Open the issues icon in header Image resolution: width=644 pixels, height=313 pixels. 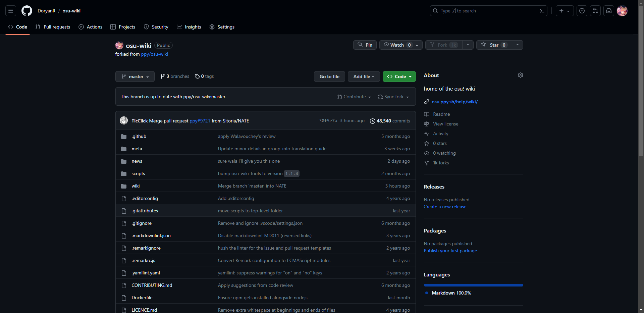[582, 11]
